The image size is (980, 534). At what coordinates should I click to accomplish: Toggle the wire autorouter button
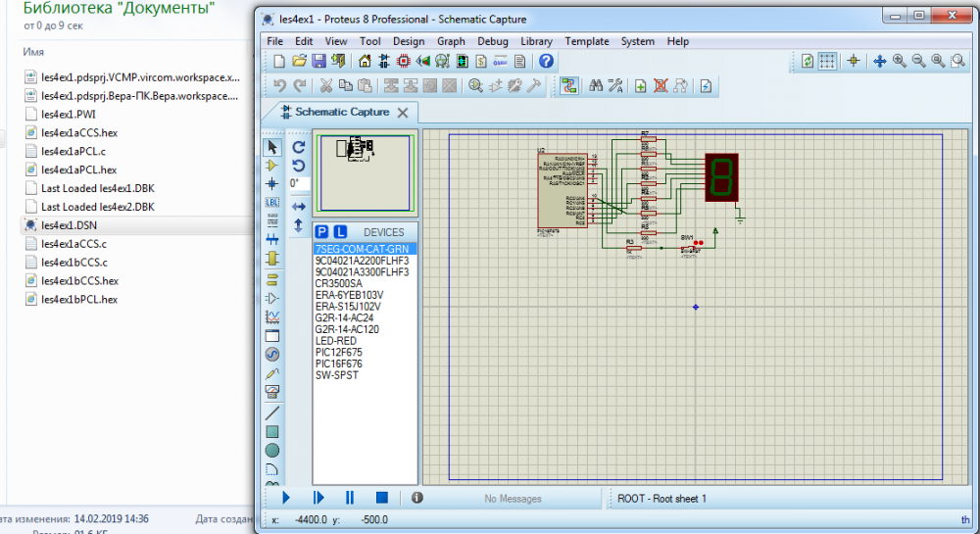click(x=569, y=86)
